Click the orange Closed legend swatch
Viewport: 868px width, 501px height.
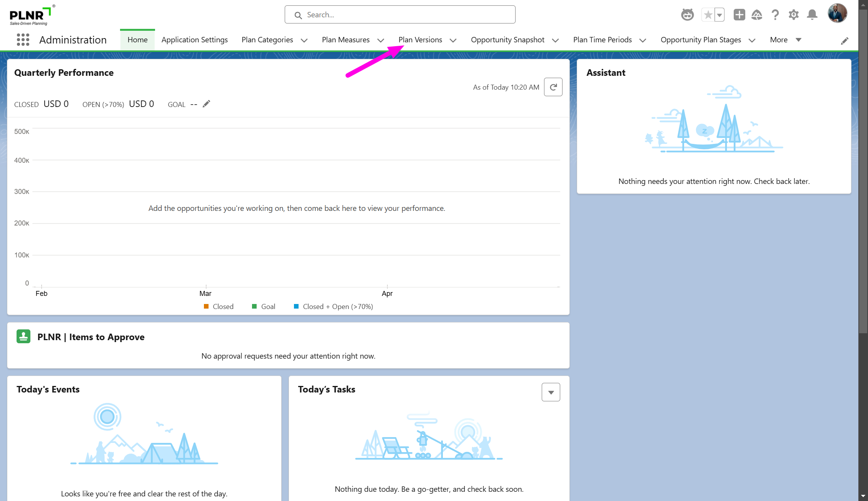point(206,306)
